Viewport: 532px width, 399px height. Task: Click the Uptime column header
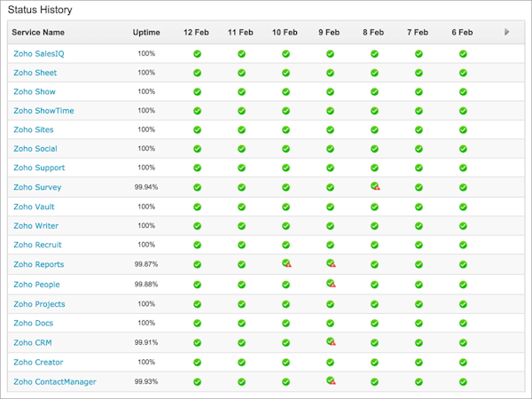point(146,33)
